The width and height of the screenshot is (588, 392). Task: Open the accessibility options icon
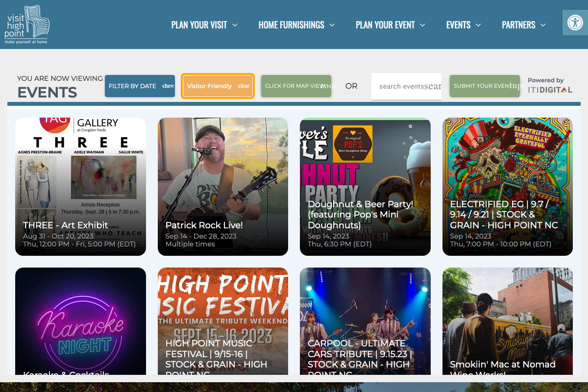point(575,23)
